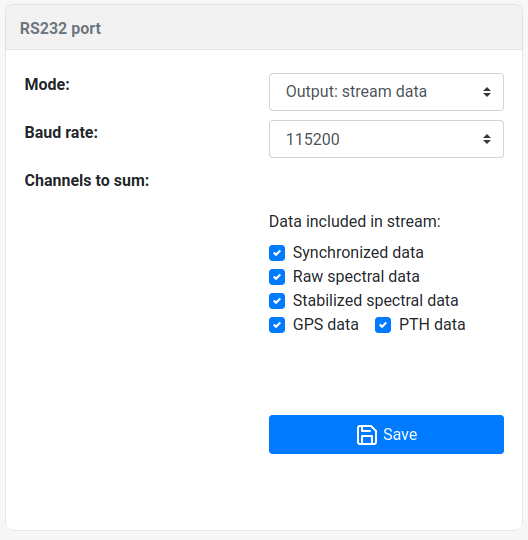Open the Baud rate dropdown showing 115200
This screenshot has width=528, height=540.
(386, 139)
